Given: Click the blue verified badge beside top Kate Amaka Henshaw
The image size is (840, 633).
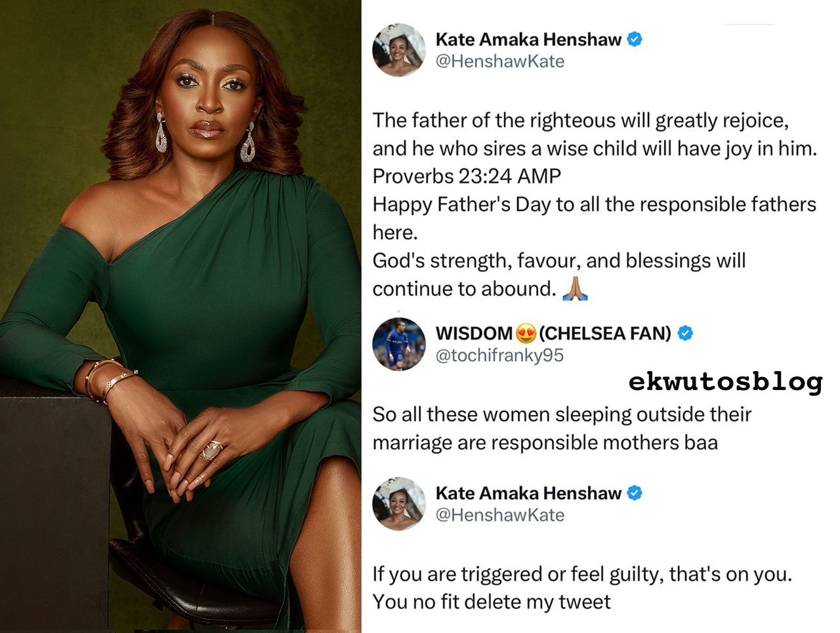Looking at the screenshot, I should coord(634,39).
